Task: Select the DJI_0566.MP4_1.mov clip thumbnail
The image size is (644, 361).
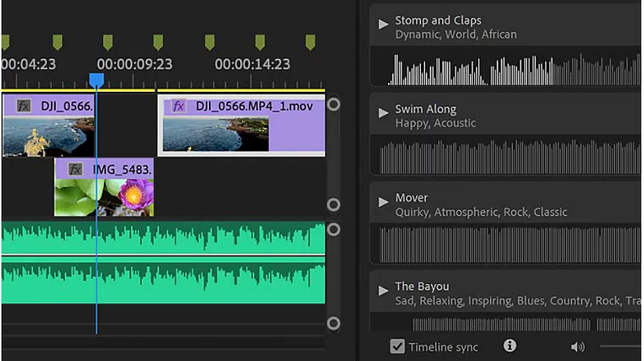Action: (215, 134)
